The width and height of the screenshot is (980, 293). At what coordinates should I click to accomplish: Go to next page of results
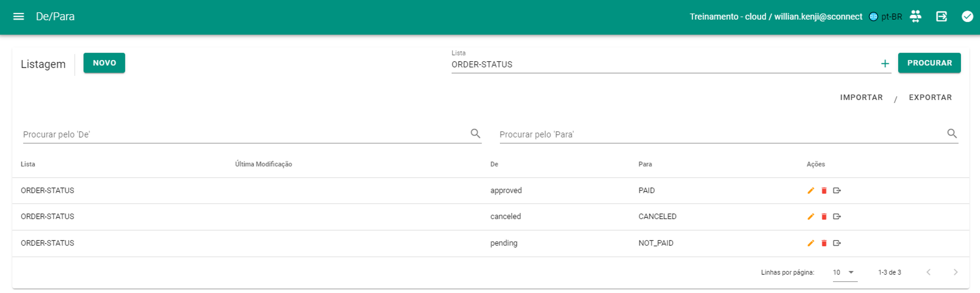tap(955, 272)
